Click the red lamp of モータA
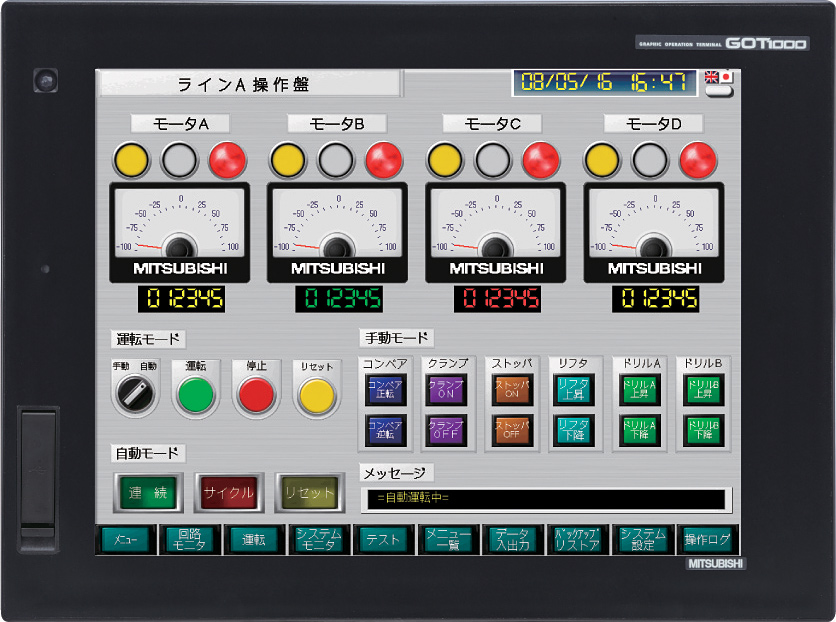The image size is (836, 622). 227,158
